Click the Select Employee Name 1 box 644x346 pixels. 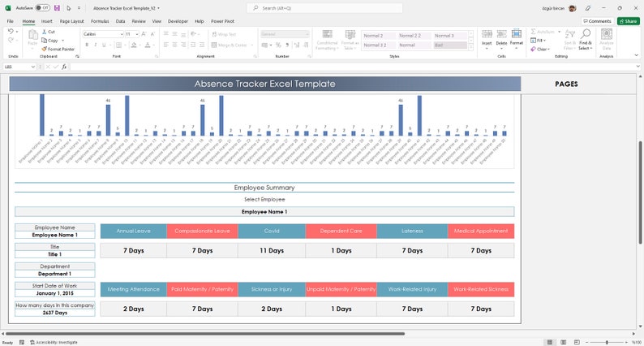click(264, 211)
